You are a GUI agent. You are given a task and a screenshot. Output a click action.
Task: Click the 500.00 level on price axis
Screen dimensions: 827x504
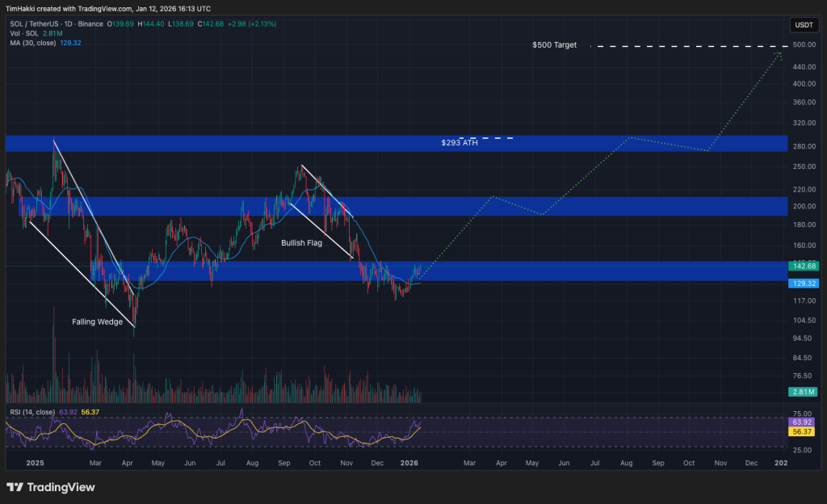click(803, 45)
